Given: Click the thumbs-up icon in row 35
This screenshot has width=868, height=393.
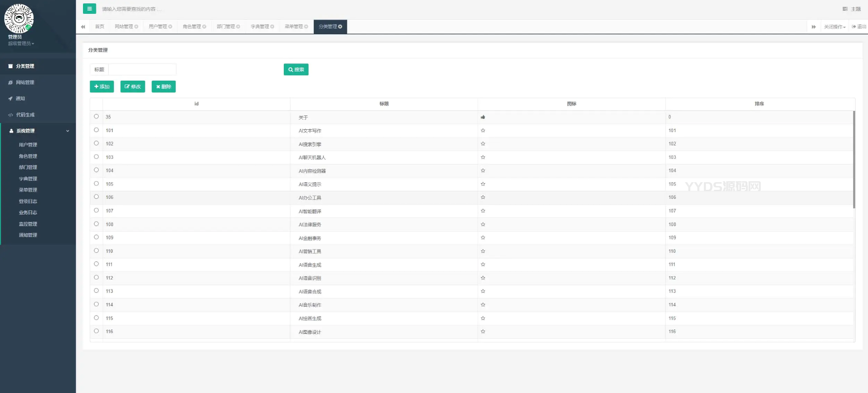Looking at the screenshot, I should point(483,117).
